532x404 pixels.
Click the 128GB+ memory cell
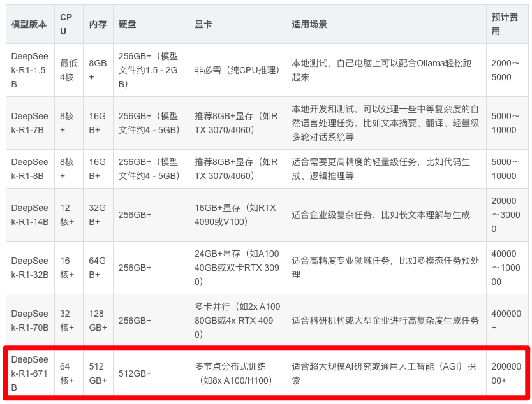(x=98, y=321)
